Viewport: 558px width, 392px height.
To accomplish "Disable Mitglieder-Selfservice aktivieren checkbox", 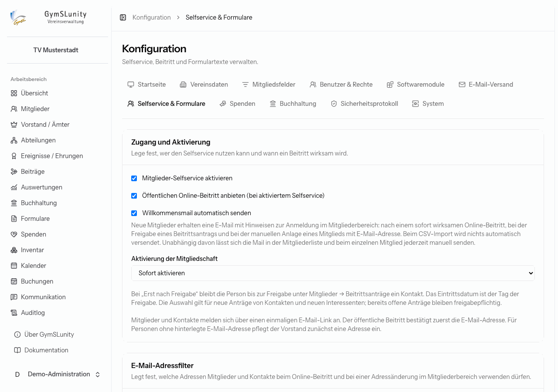I will [x=134, y=178].
